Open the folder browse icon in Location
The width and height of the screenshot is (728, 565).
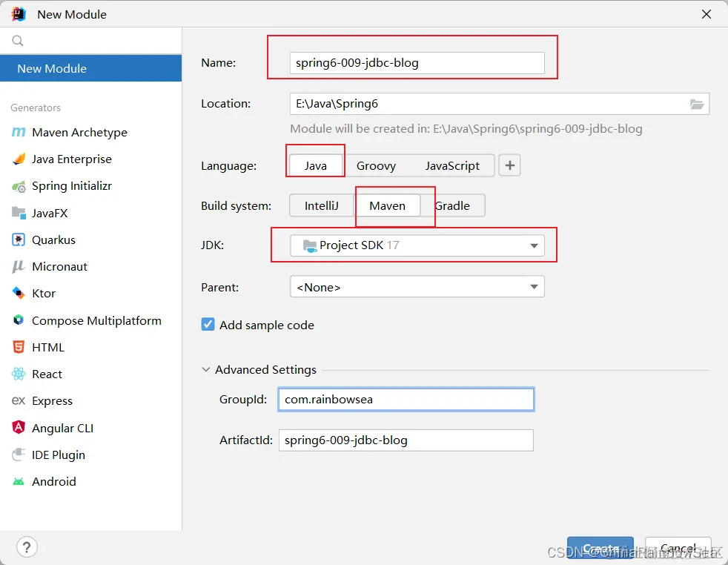coord(696,104)
